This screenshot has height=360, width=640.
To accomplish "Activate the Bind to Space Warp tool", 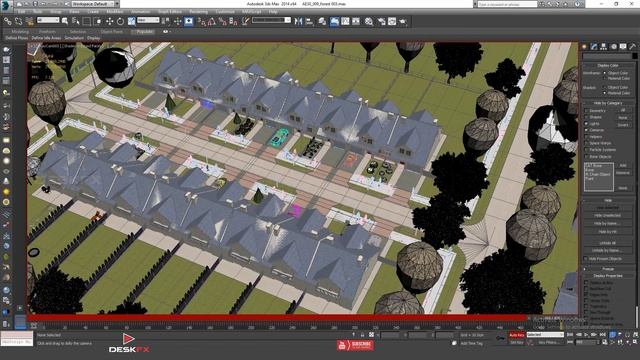I will coord(29,21).
